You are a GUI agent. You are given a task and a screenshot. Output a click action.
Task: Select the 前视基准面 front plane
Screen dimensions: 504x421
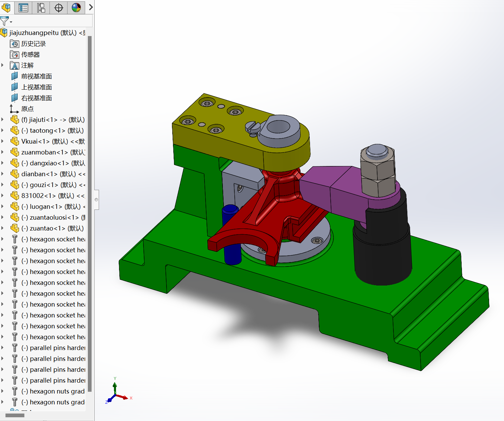[36, 76]
